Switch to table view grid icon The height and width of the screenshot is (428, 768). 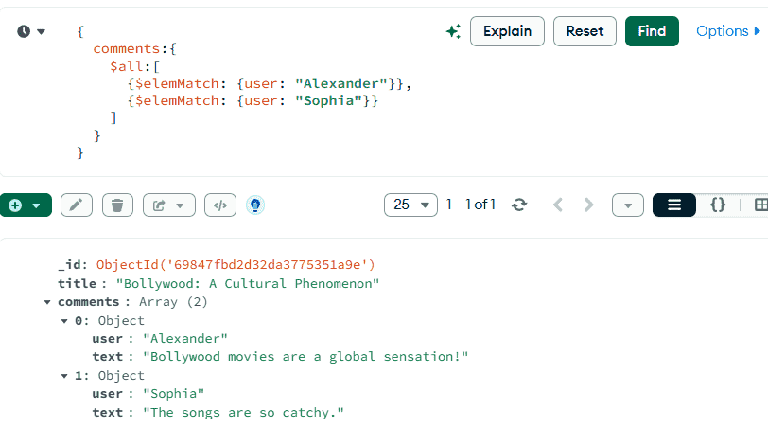(x=761, y=205)
